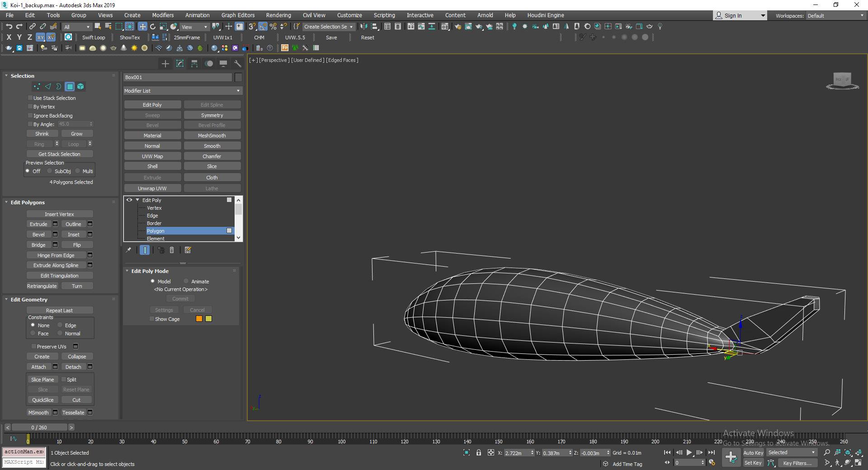Click the Grow selection button

click(77, 134)
